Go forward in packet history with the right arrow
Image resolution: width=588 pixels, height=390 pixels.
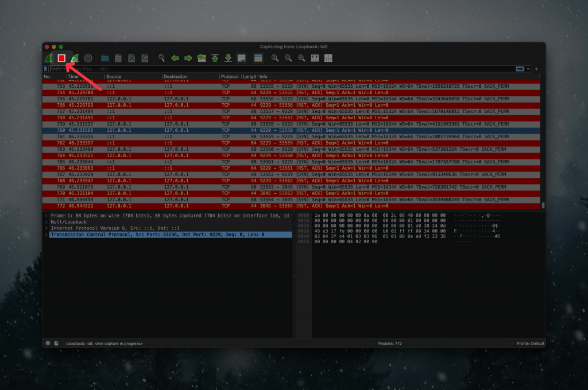[188, 58]
